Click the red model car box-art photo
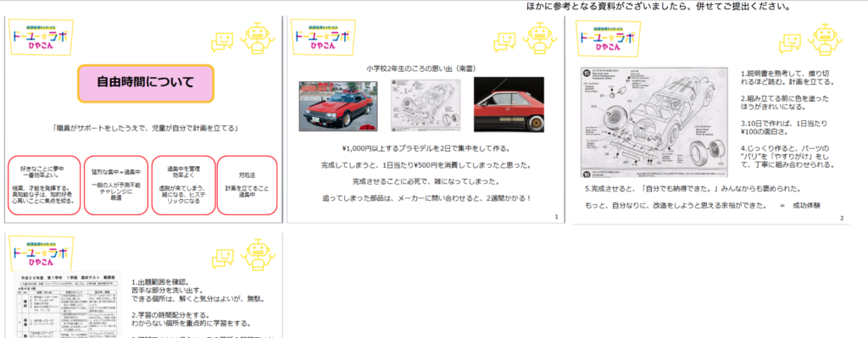Viewport: 868px width, 338px height. click(338, 106)
